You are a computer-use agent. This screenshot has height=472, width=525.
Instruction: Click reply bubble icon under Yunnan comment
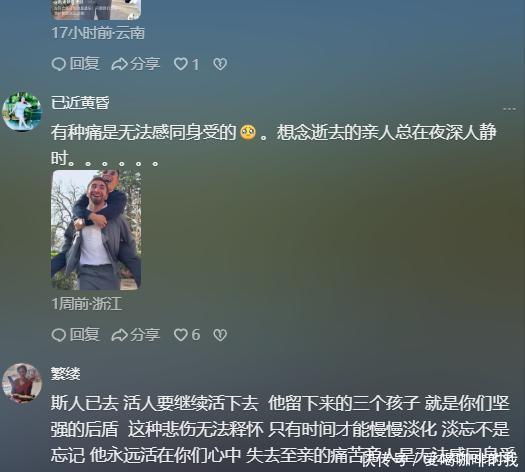click(59, 64)
